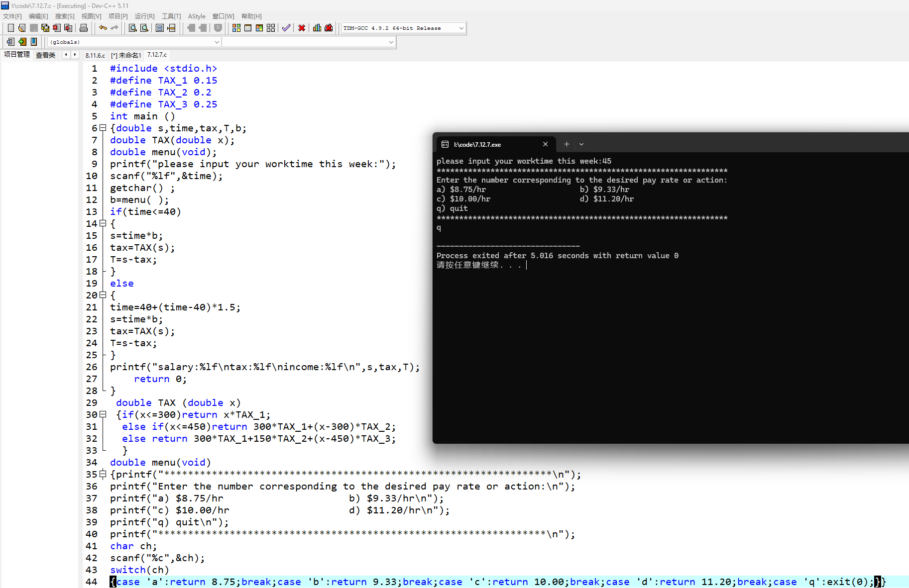This screenshot has width=909, height=588.
Task: Compile the code with Compile icon
Action: tap(236, 28)
